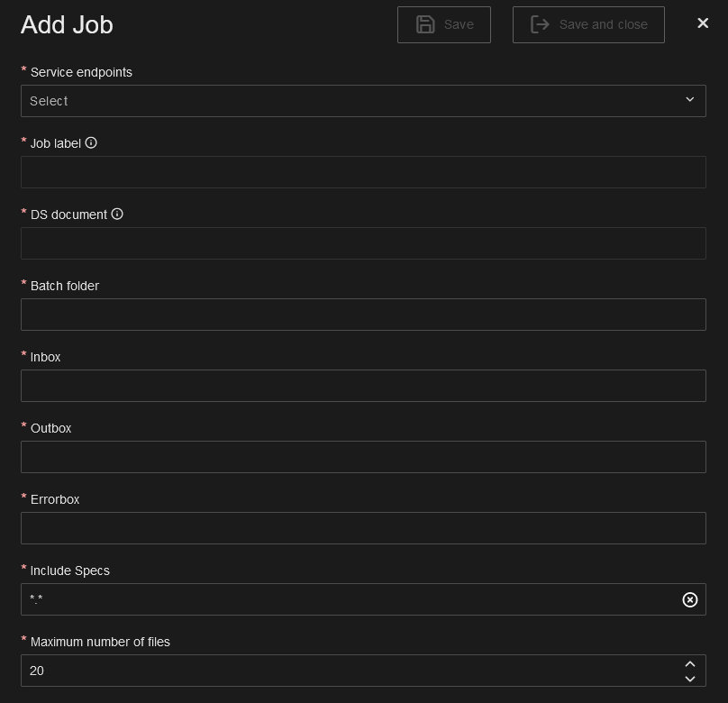Click the Inbox input field
This screenshot has height=703, width=728.
point(363,386)
